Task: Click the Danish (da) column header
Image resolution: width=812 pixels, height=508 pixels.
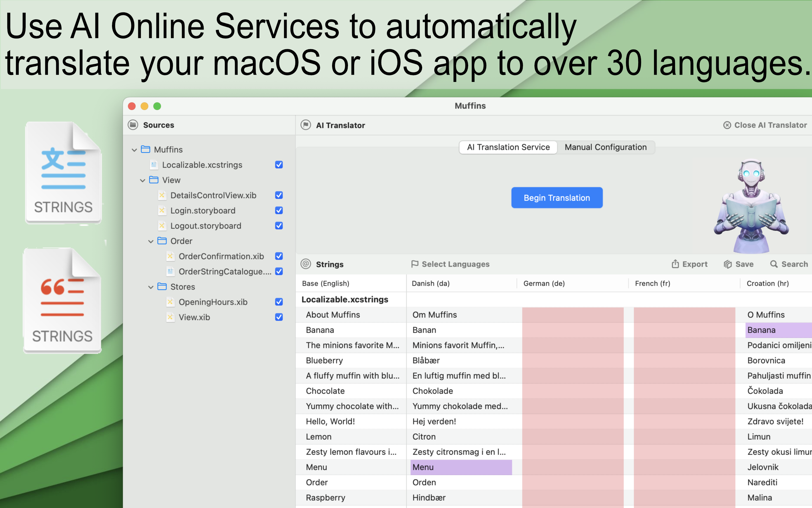Action: (462, 283)
